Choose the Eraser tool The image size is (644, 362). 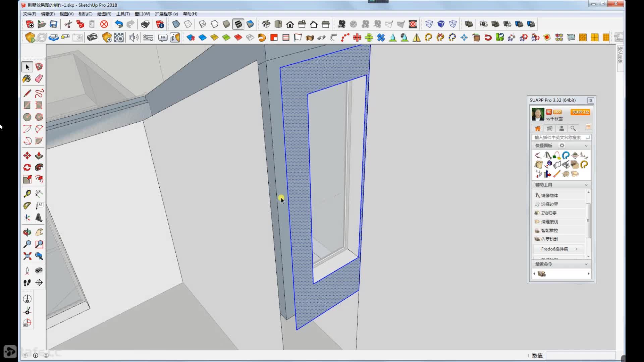39,79
